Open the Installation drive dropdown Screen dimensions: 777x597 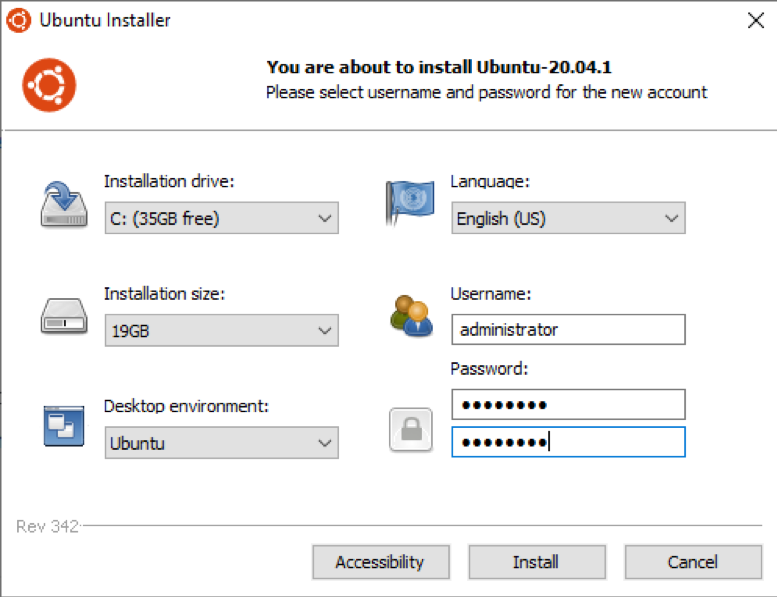click(x=222, y=218)
